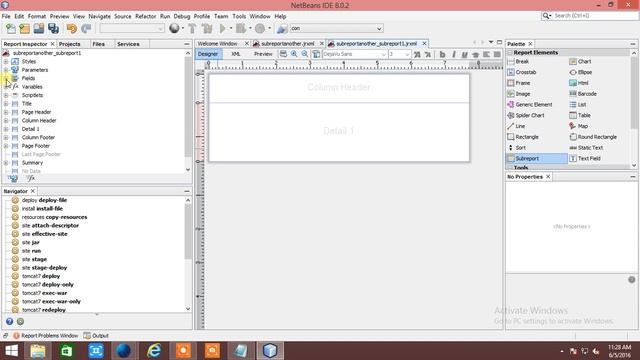Toggle underline text formatting
The width and height of the screenshot is (640, 360).
464,54
